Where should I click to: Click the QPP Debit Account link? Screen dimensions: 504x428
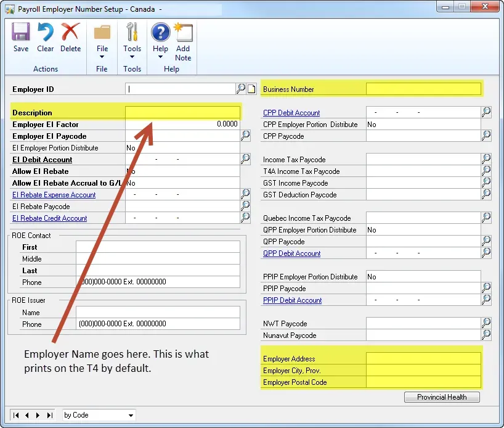coord(291,253)
